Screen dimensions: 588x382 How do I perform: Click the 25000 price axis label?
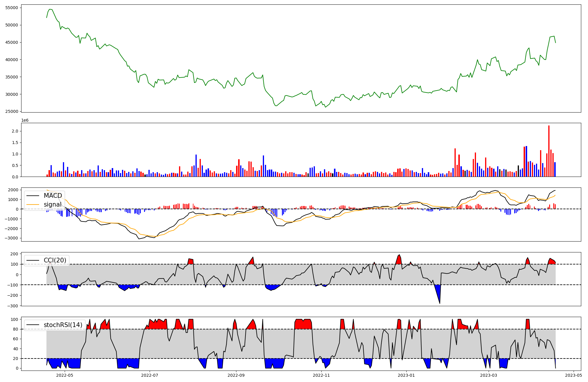[x=12, y=112]
